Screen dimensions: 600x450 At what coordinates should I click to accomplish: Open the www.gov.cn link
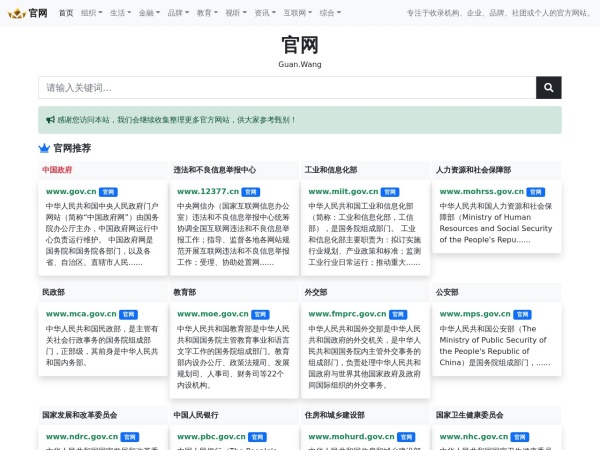[x=71, y=192]
